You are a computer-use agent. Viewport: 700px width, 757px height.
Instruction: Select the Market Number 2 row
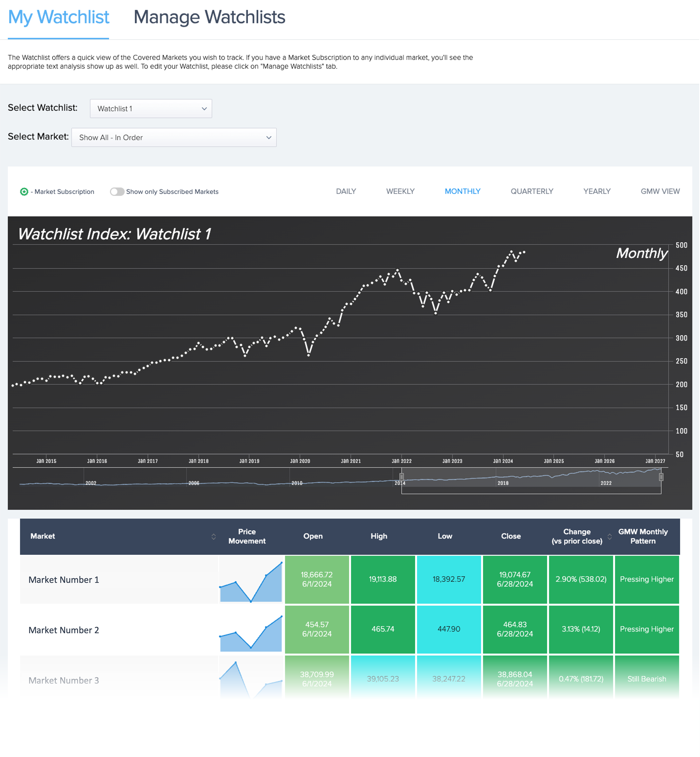click(x=63, y=630)
